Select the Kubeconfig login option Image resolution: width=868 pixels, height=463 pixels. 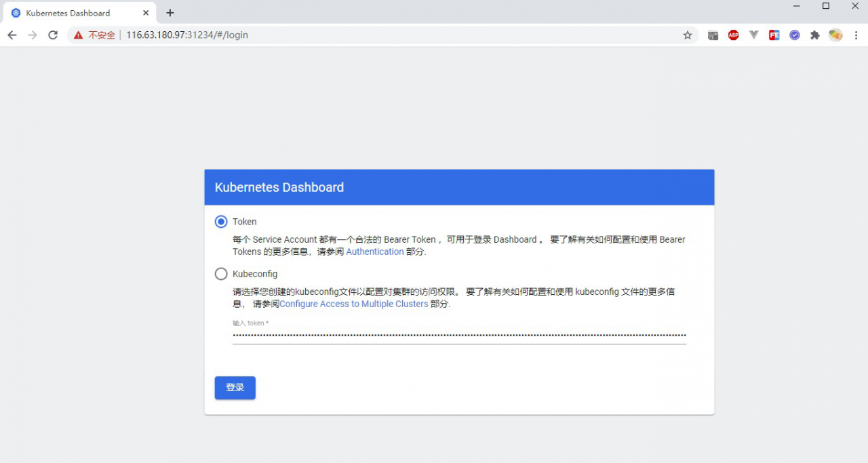point(220,274)
